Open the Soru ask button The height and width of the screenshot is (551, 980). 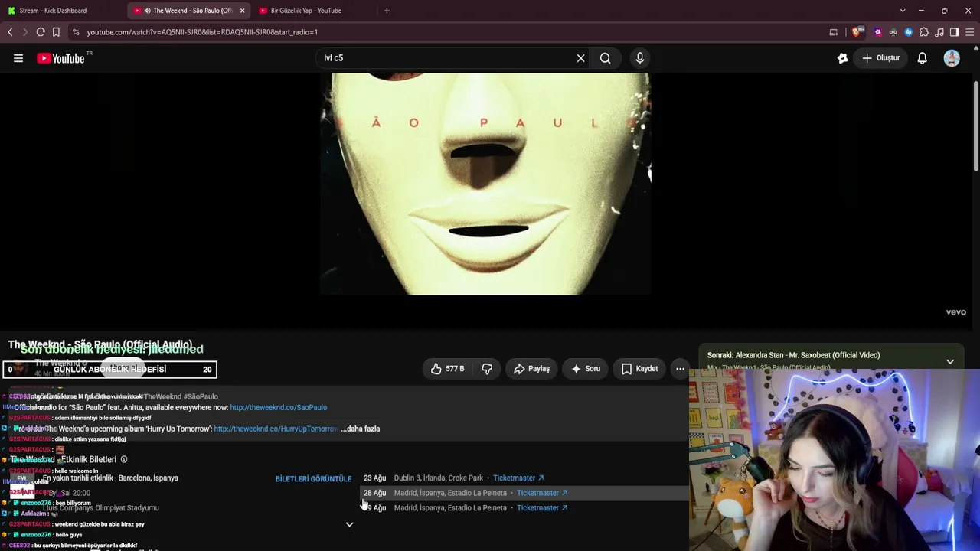pyautogui.click(x=586, y=369)
